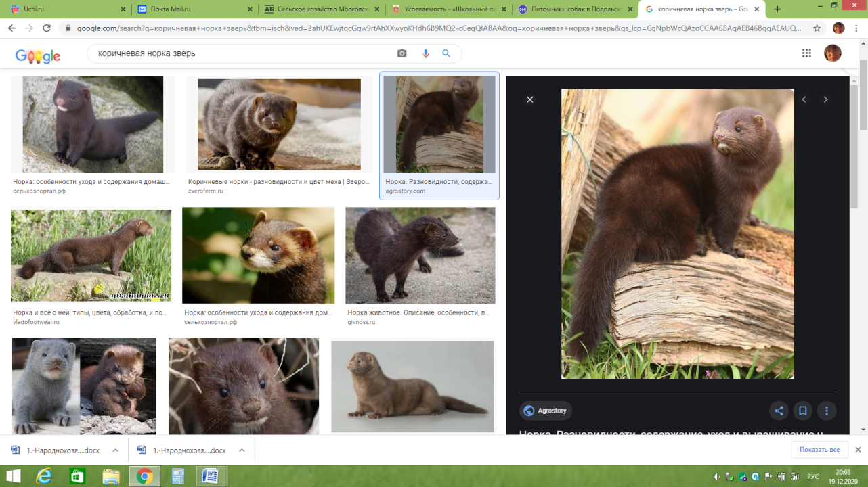Image resolution: width=868 pixels, height=487 pixels.
Task: Start voice search with the microphone
Action: (x=426, y=53)
